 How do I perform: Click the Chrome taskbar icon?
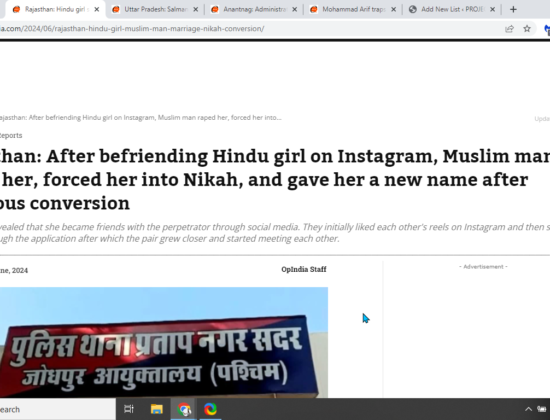(x=184, y=409)
